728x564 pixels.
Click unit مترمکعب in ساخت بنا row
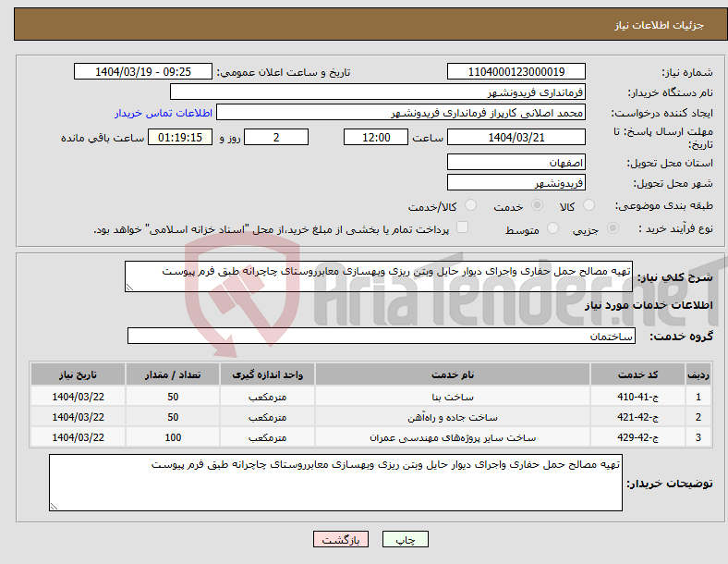click(267, 397)
